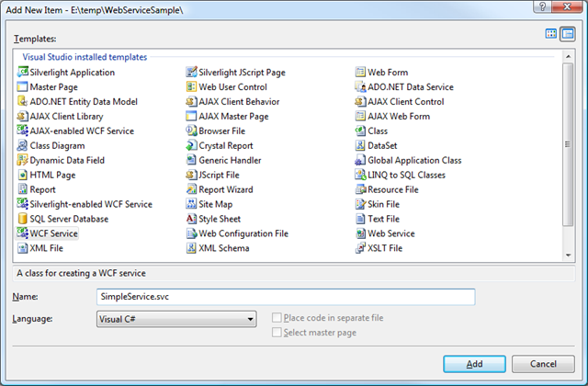Select the Silverlight Application template icon

[22, 72]
